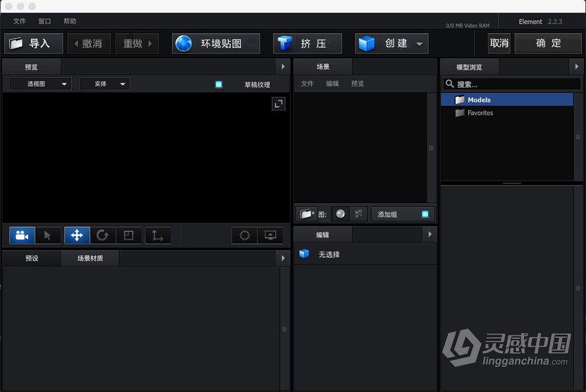The image size is (586, 392).
Task: Select the Models tree item
Action: 507,100
